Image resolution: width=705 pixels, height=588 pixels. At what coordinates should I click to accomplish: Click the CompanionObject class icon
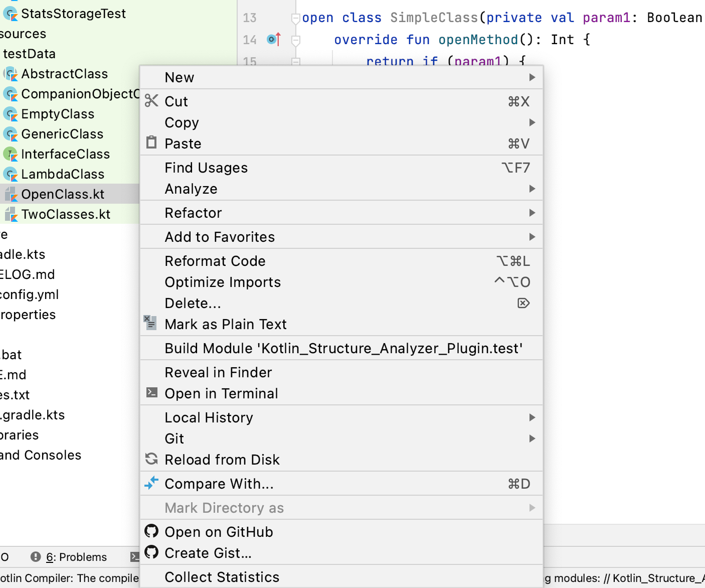(11, 94)
